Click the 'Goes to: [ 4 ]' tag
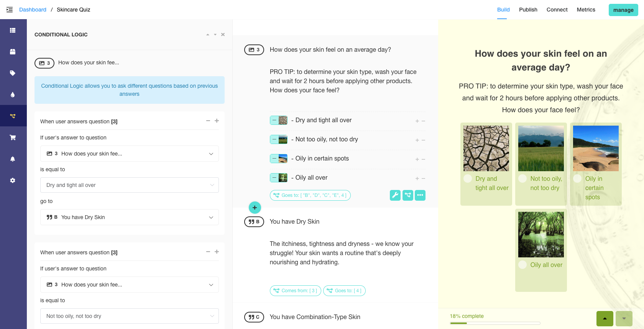This screenshot has width=644, height=329. 344,291
